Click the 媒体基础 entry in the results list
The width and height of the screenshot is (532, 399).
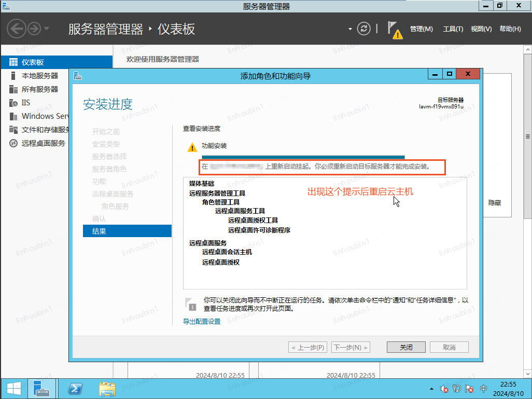202,184
